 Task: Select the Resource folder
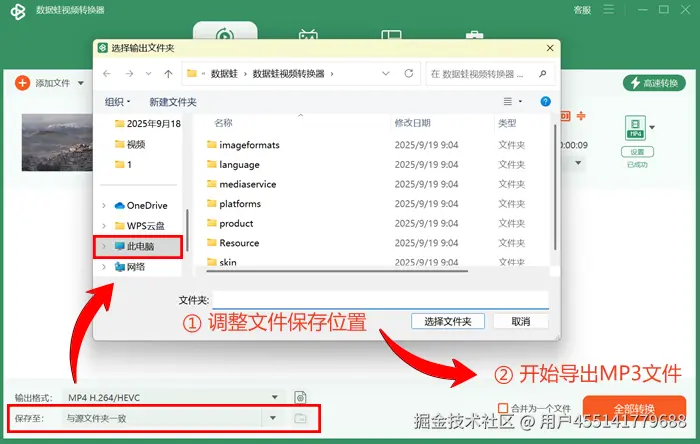tap(233, 243)
